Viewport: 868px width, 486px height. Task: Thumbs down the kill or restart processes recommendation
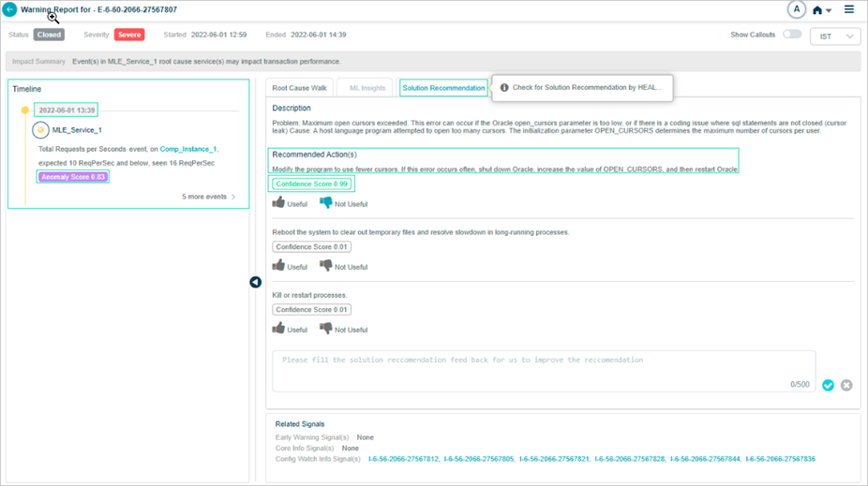tap(326, 329)
